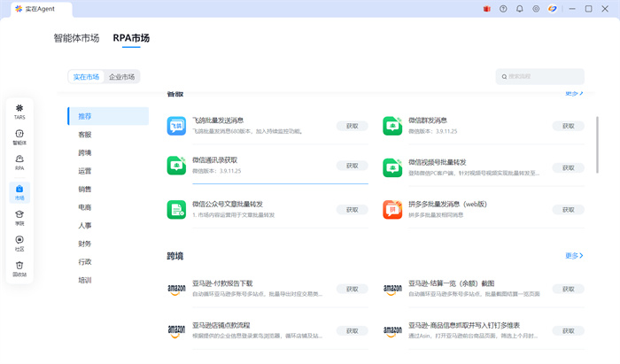Click the red gift icon in title bar

coord(486,9)
